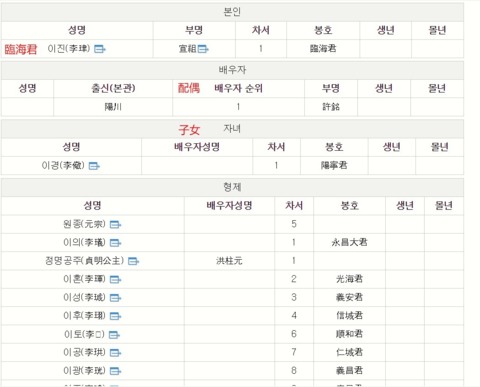Open detail icon next to 이의 sibling row

pos(115,243)
